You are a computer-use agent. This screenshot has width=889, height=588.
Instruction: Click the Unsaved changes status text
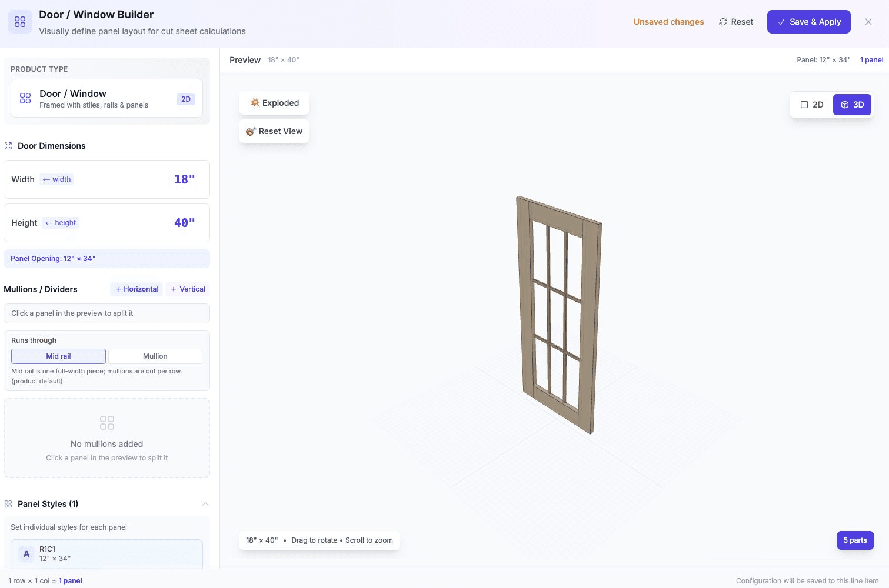coord(669,22)
